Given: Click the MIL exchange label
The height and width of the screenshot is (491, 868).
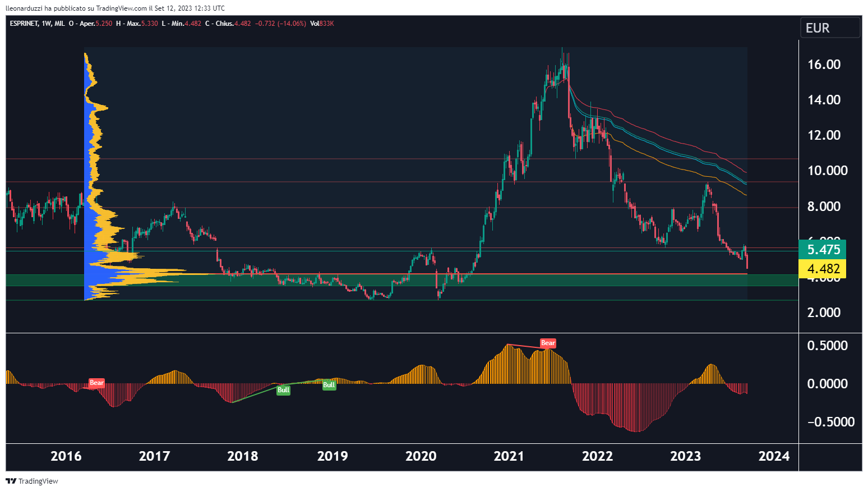Looking at the screenshot, I should click(x=60, y=24).
